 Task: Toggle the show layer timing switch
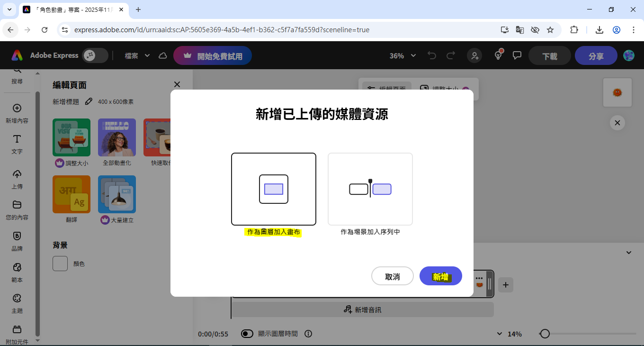tap(247, 334)
